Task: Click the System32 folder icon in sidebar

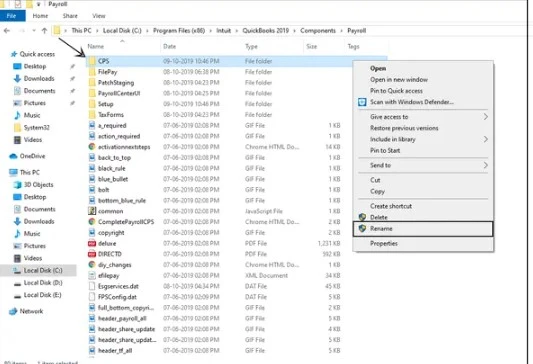Action: coord(17,127)
